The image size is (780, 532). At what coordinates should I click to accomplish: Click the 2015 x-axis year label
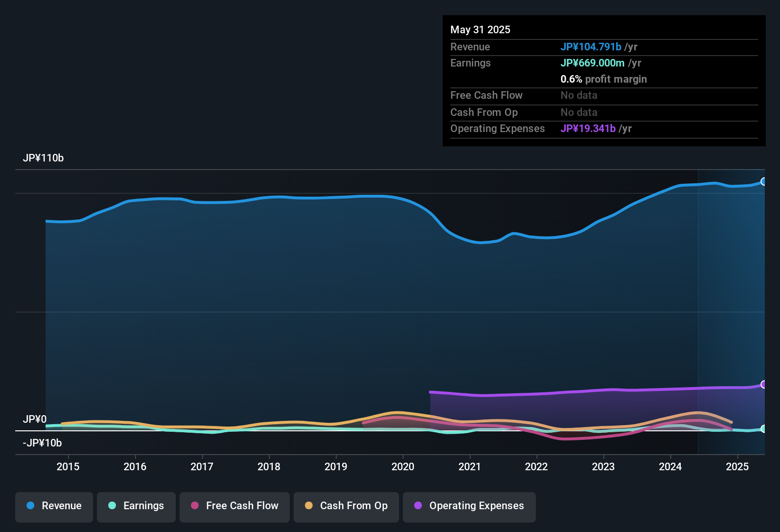coord(68,466)
